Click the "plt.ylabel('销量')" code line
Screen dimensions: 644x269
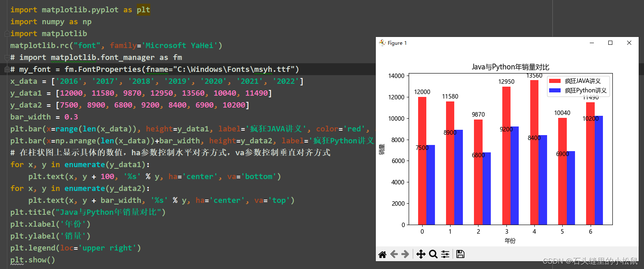tap(50, 236)
